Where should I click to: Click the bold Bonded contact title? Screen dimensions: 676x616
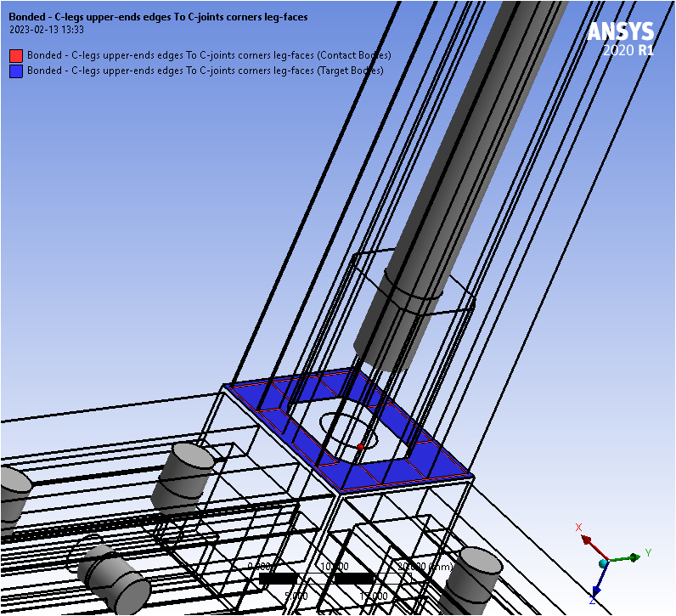tap(158, 17)
